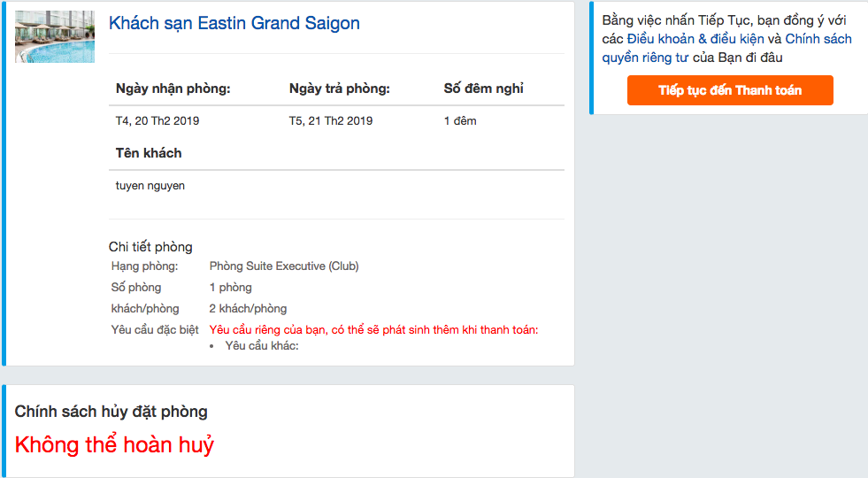Select the check-out date T5, 21 Th2 2019

[331, 121]
